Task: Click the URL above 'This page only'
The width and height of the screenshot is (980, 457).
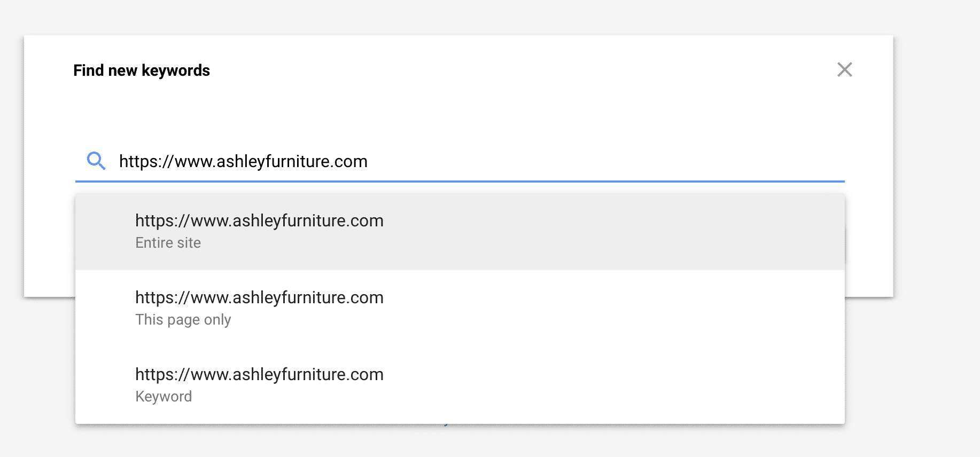Action: [x=259, y=297]
